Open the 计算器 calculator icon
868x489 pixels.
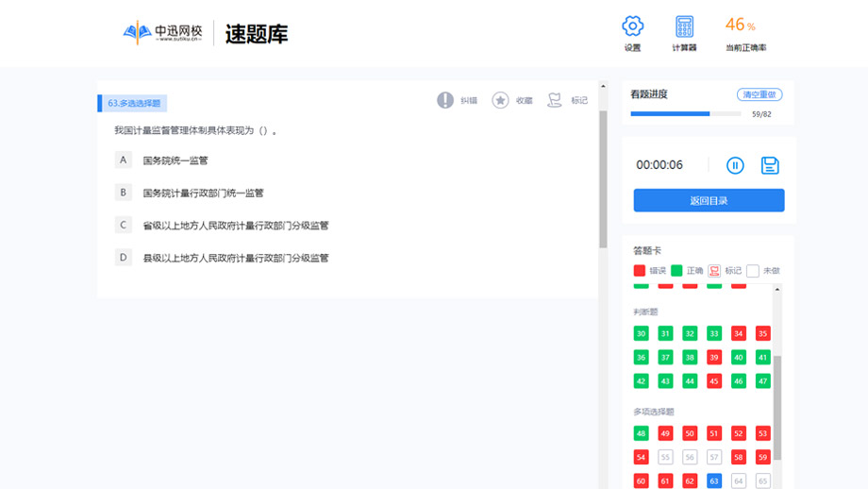(x=684, y=26)
